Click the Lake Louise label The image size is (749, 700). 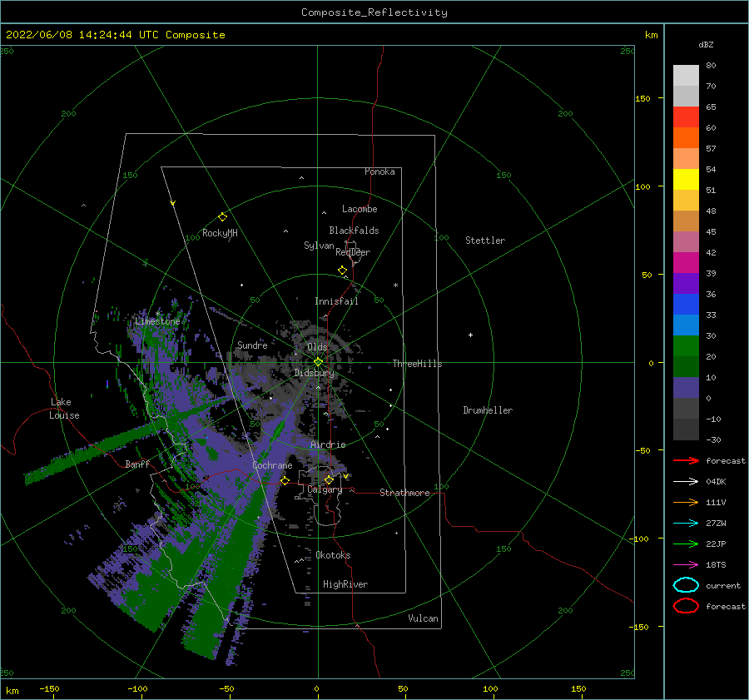(x=64, y=409)
